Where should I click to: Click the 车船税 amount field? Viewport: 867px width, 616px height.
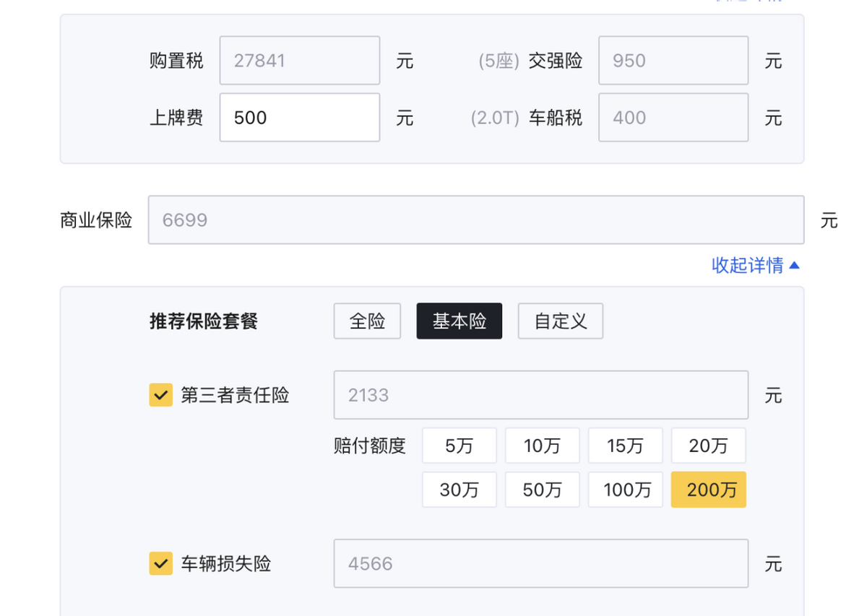(x=673, y=118)
